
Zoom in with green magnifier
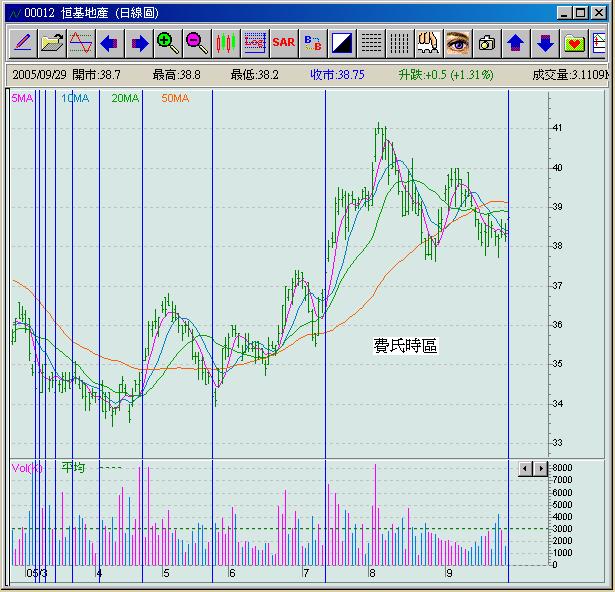pos(168,43)
